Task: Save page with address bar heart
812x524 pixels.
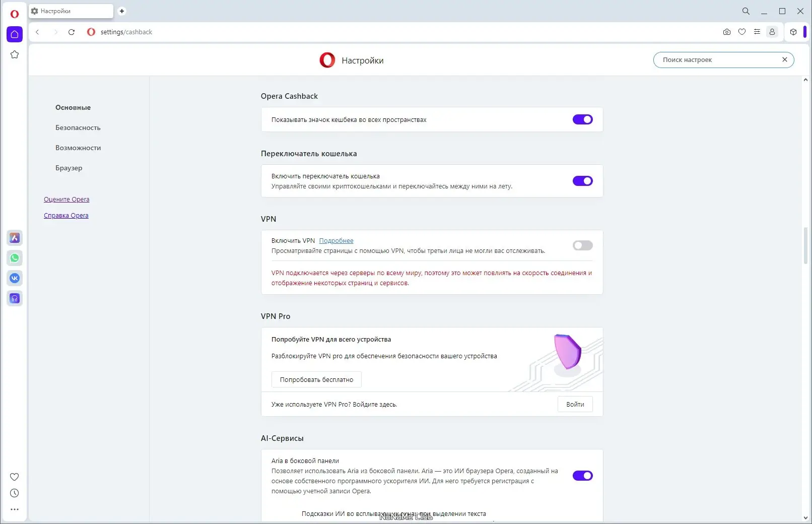Action: tap(742, 32)
